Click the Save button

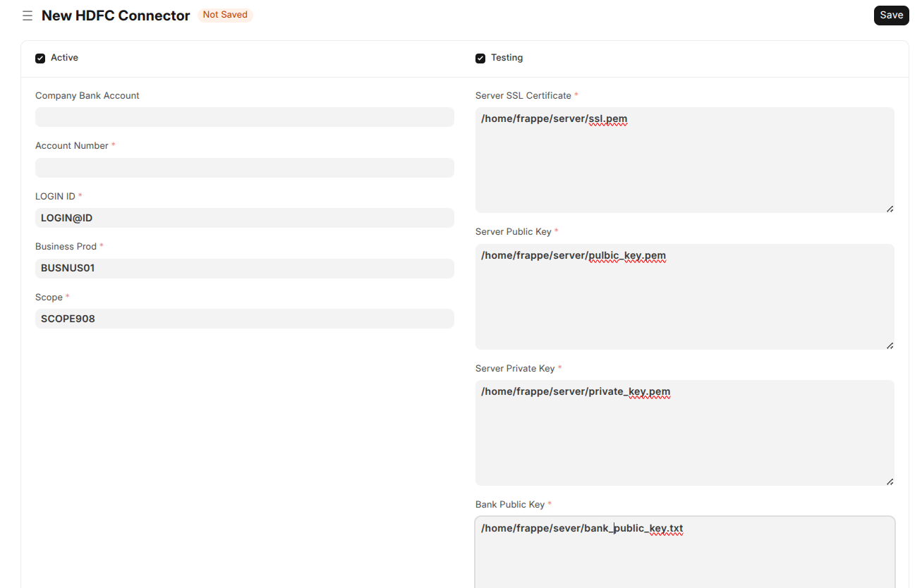point(891,16)
